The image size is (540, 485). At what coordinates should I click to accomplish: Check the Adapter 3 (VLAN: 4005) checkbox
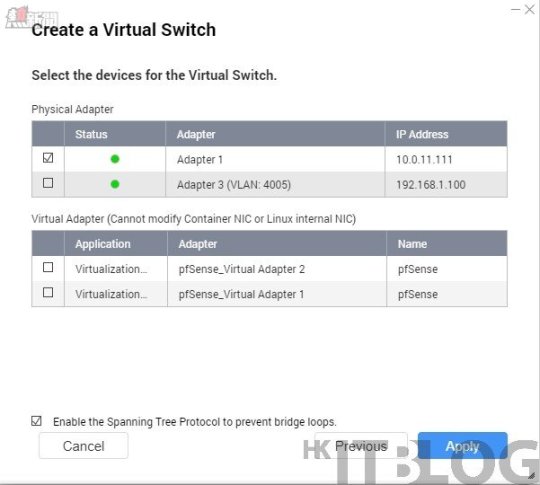[48, 183]
